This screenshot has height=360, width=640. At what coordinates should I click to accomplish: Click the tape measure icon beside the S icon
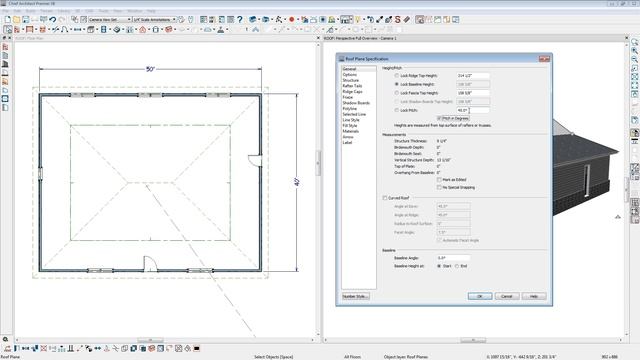407,20
